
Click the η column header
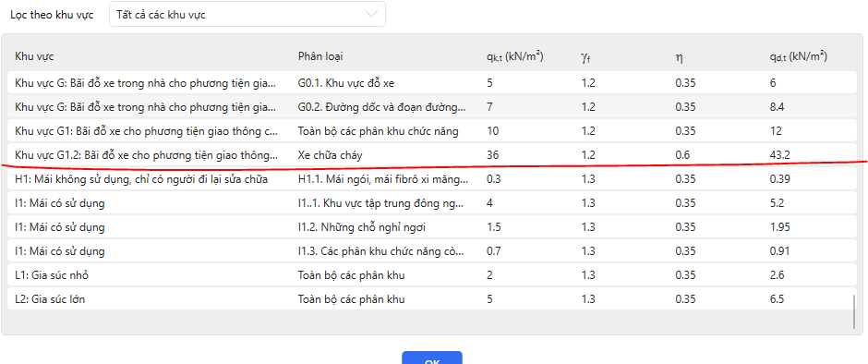point(678,57)
